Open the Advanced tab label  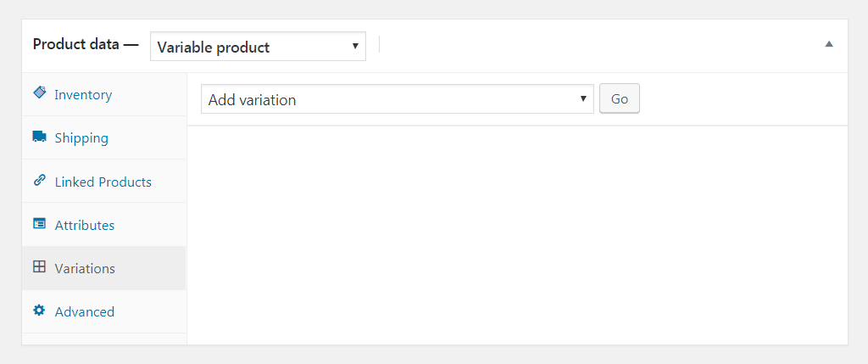point(85,312)
